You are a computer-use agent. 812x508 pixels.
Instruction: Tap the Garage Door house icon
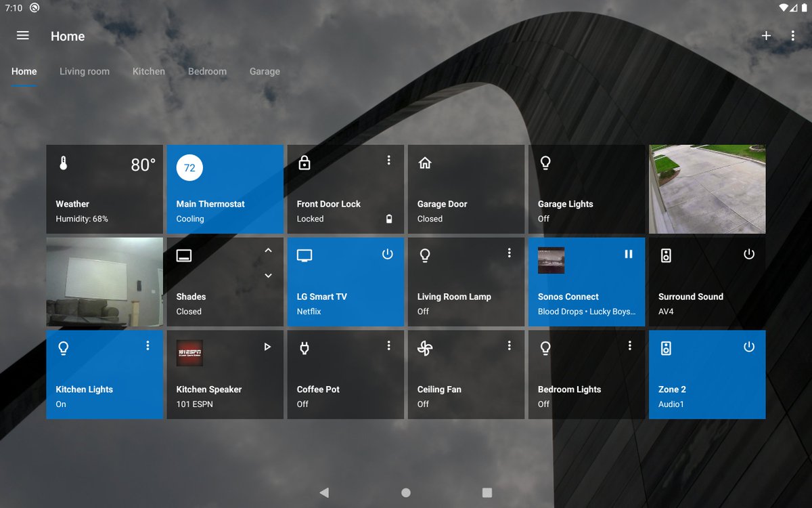click(425, 163)
